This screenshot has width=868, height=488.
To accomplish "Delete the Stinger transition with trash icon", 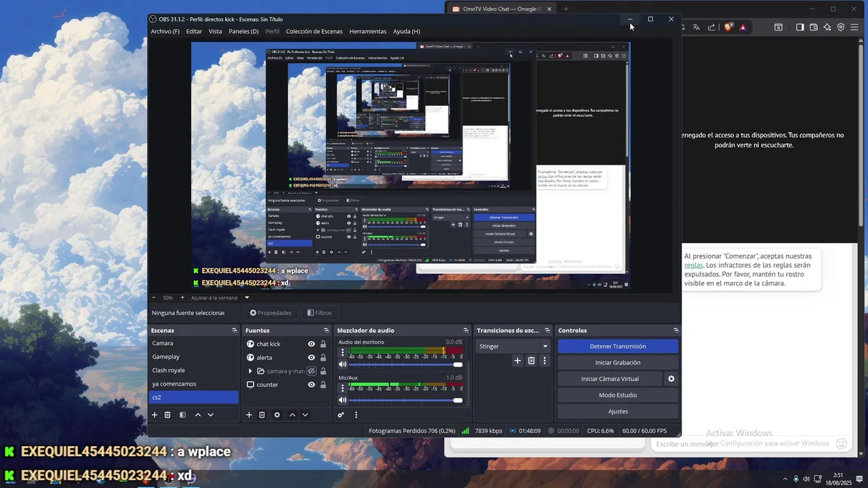I will [x=532, y=361].
